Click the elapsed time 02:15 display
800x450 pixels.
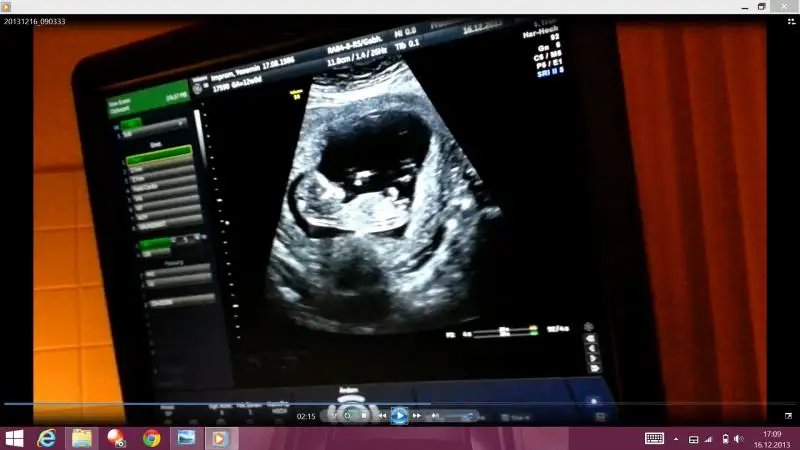point(306,416)
